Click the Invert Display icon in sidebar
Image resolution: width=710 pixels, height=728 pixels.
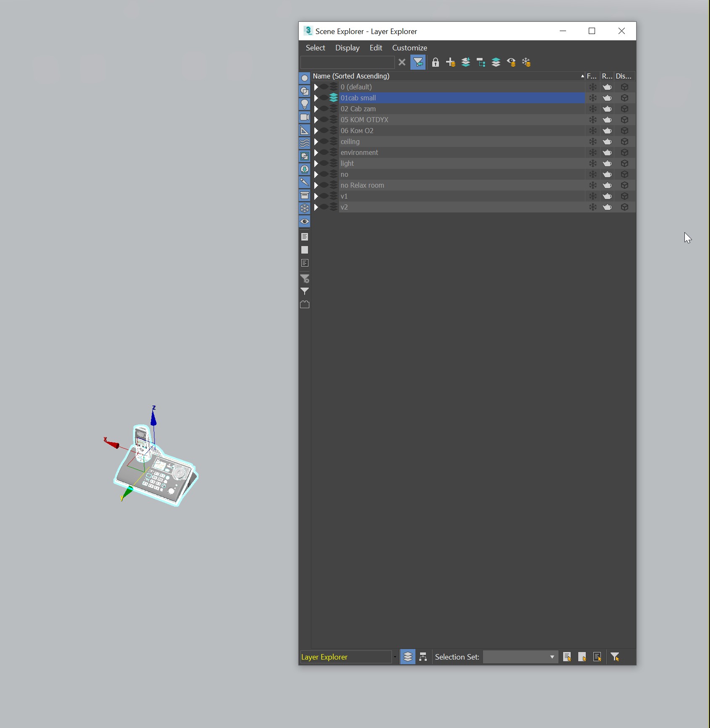click(305, 263)
